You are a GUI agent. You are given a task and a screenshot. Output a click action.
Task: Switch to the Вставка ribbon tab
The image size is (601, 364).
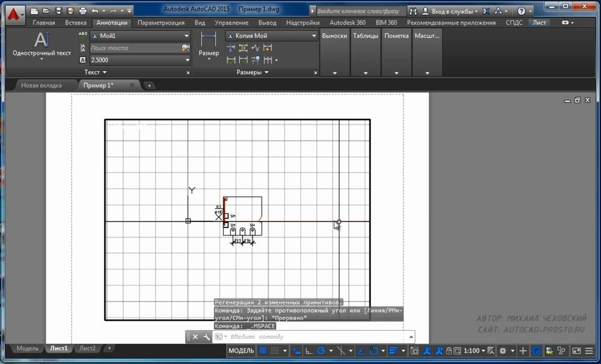(75, 23)
